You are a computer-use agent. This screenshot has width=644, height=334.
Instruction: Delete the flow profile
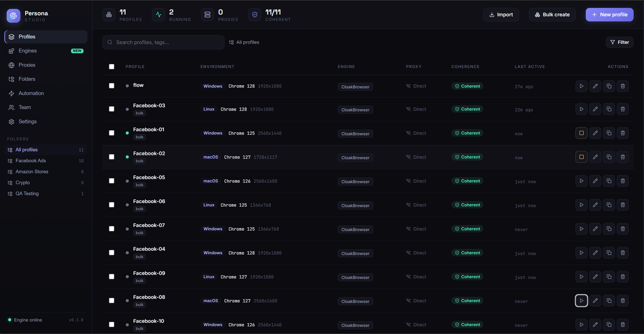tap(623, 86)
